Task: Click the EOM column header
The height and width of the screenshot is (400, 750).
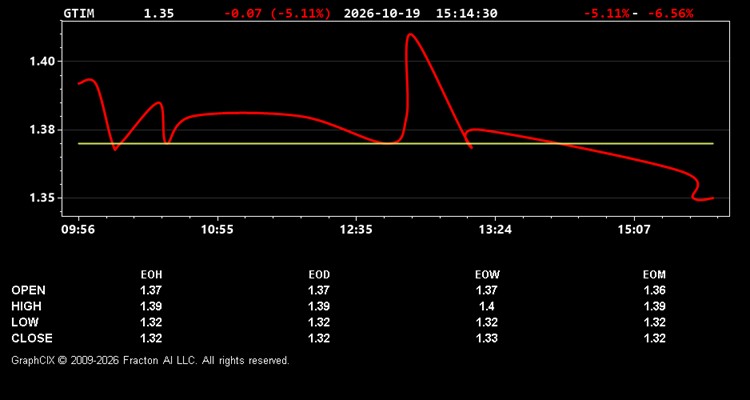Action: [x=654, y=275]
